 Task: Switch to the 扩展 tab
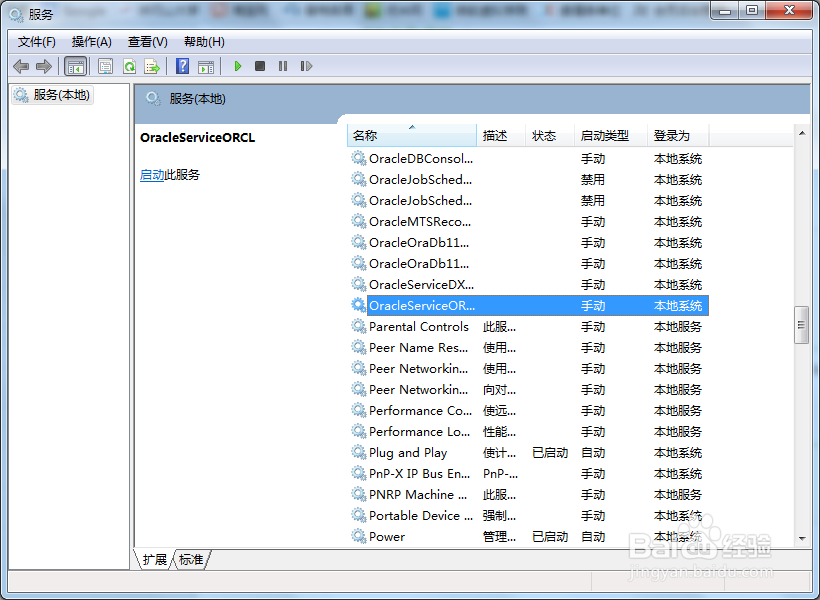tap(154, 560)
